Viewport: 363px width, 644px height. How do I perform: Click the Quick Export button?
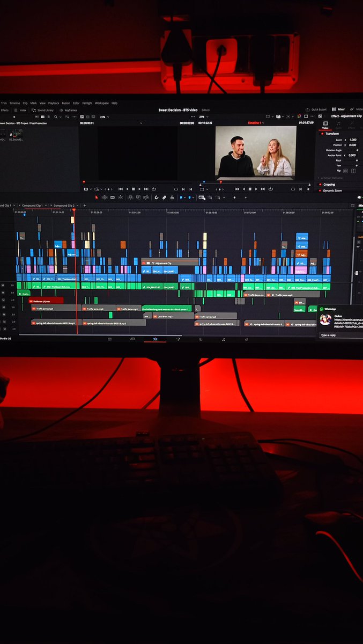(316, 109)
